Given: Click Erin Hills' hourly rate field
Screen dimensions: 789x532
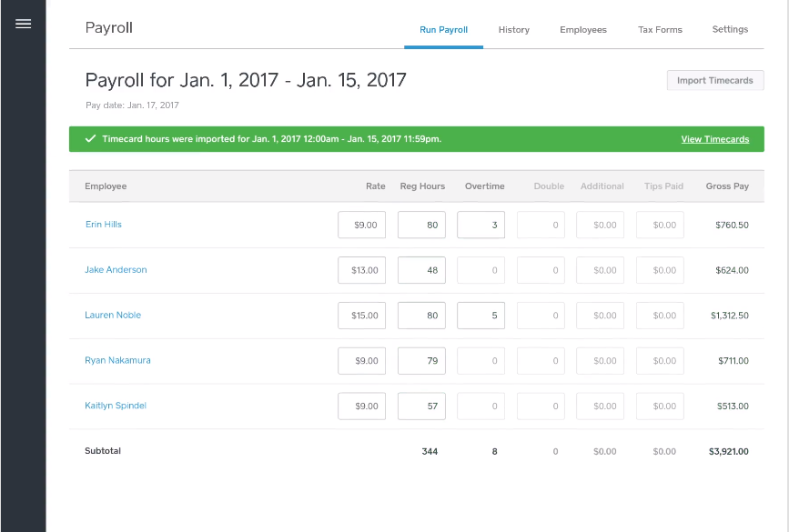Looking at the screenshot, I should pyautogui.click(x=361, y=224).
